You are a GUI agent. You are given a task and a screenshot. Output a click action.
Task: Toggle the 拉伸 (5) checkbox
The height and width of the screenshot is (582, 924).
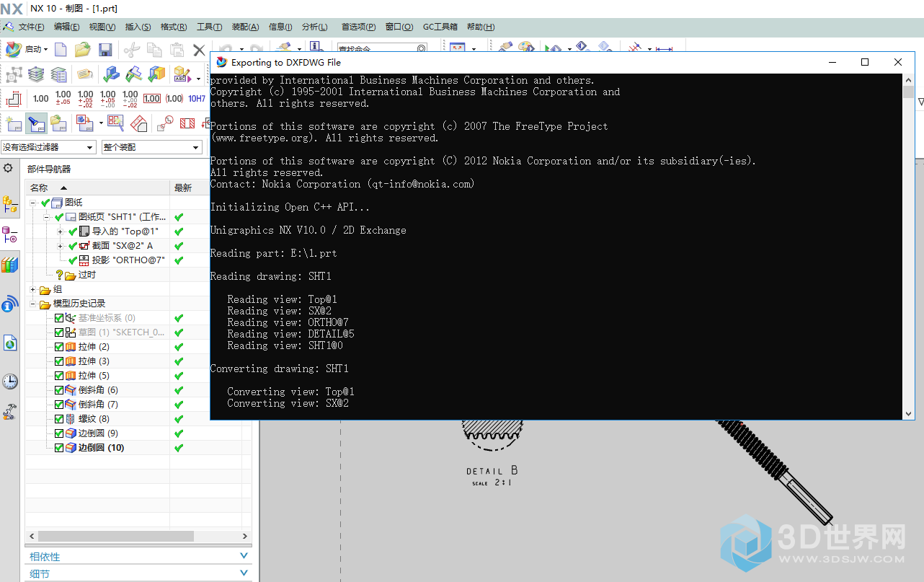tap(59, 376)
